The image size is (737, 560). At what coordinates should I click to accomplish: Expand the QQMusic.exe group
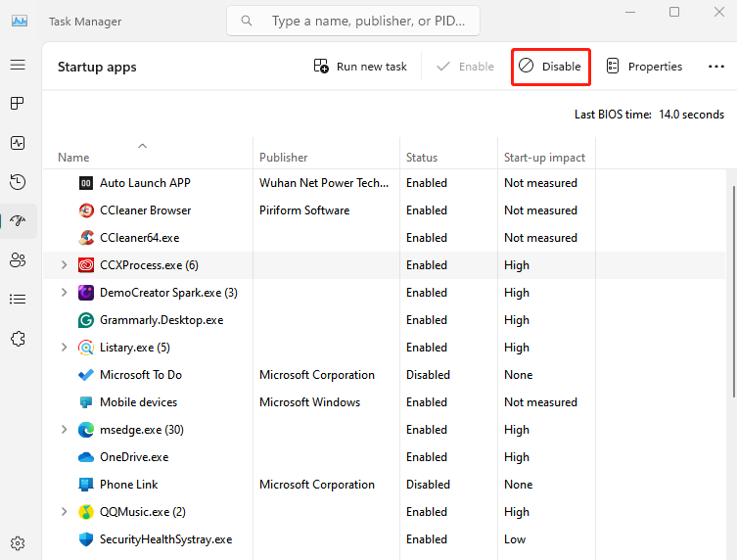pyautogui.click(x=65, y=512)
